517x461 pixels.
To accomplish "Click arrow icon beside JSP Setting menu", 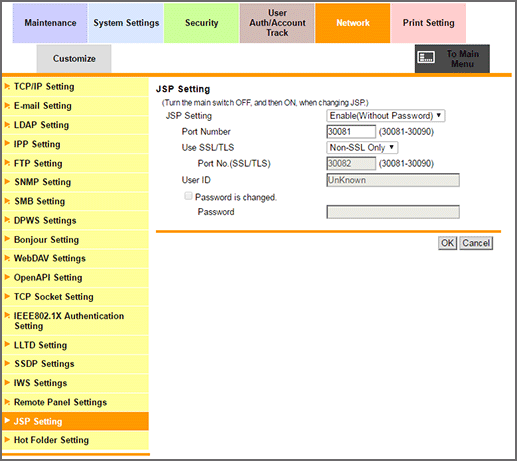I will pyautogui.click(x=7, y=421).
